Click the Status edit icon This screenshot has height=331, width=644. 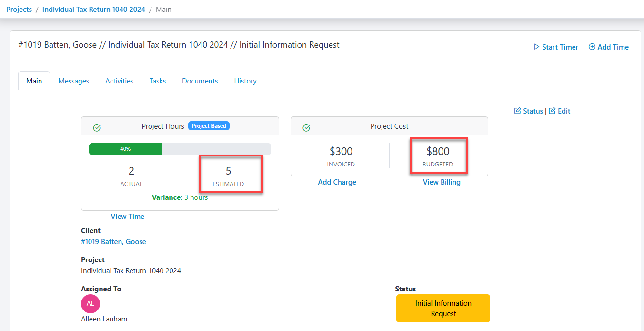click(x=518, y=111)
